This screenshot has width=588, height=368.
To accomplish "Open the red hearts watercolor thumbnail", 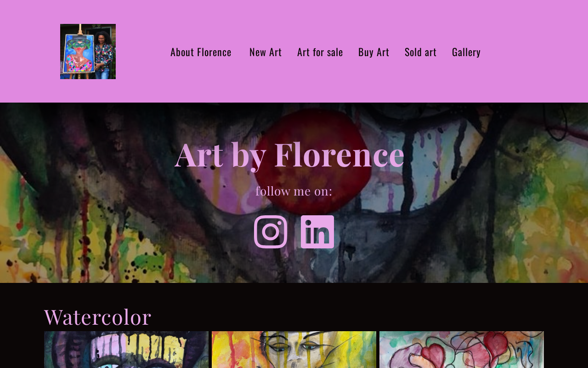I will tap(462, 350).
